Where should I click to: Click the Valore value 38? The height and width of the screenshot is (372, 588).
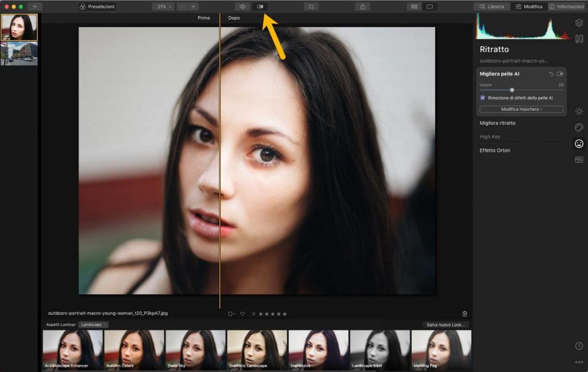[x=560, y=85]
